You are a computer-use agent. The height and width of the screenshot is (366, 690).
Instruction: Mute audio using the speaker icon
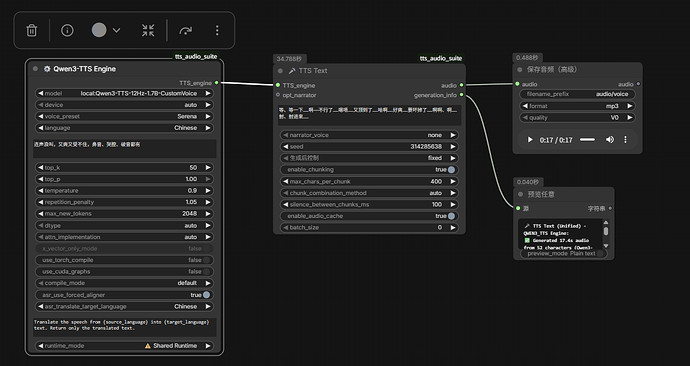point(609,140)
